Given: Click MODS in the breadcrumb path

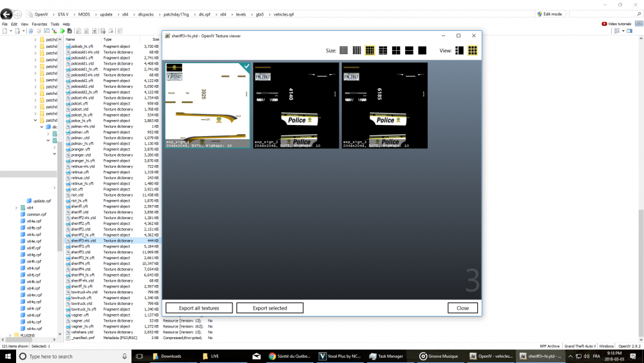Looking at the screenshot, I should tap(84, 14).
